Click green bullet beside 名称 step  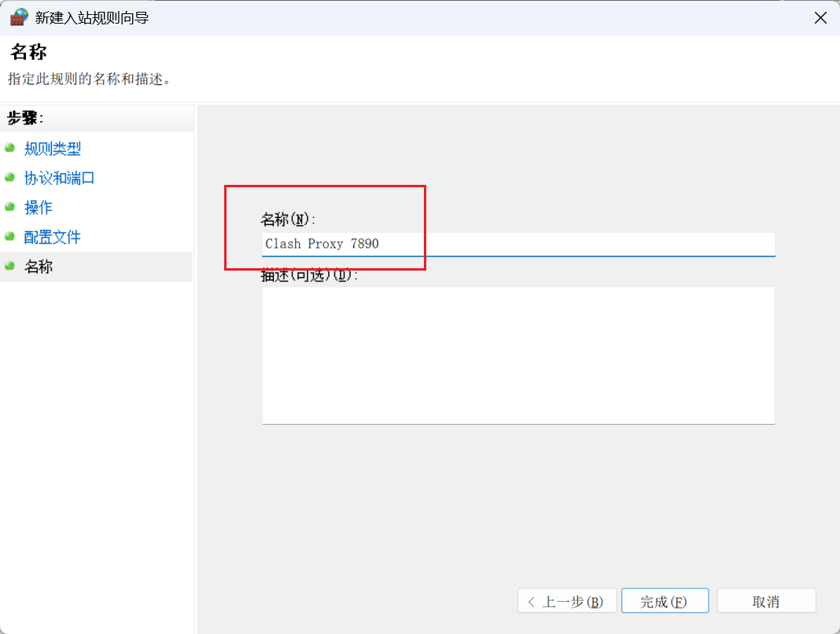(9, 267)
